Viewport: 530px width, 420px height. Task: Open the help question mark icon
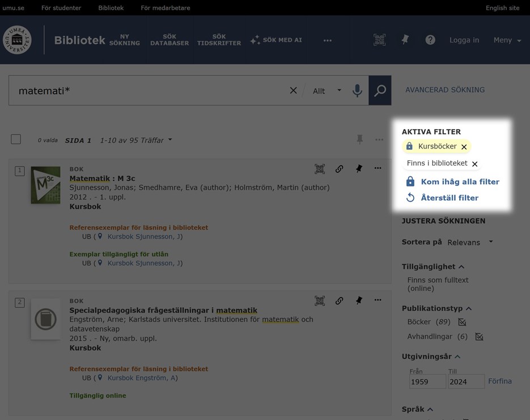pos(430,40)
